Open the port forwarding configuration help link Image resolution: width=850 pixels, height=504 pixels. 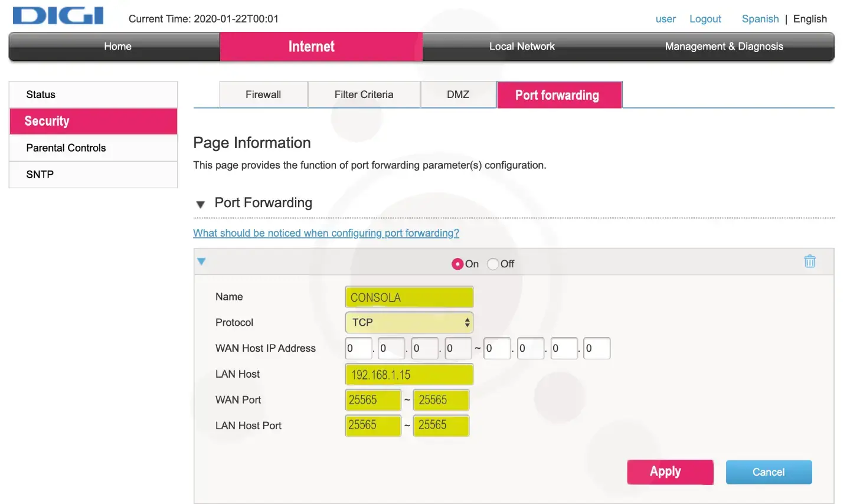(326, 233)
